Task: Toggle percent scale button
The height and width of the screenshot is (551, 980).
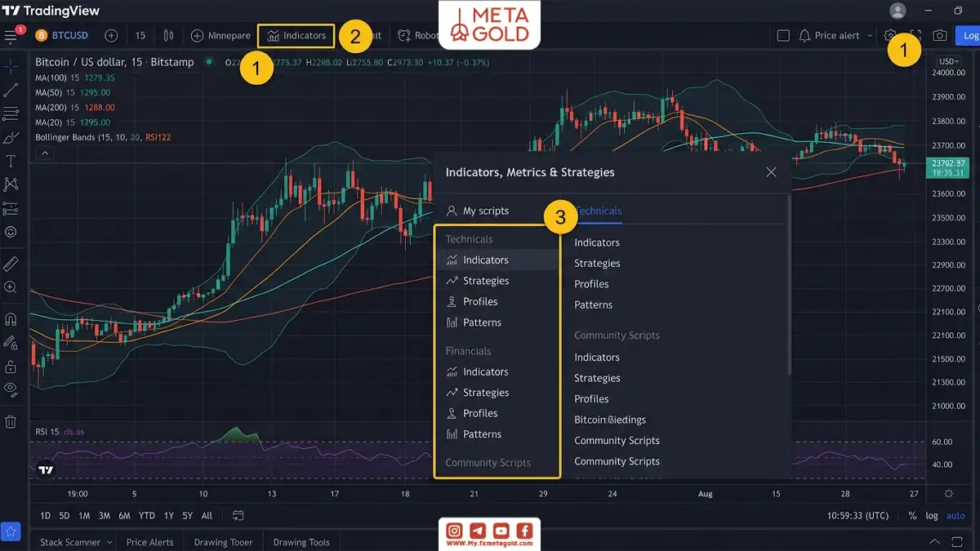Action: (x=912, y=515)
